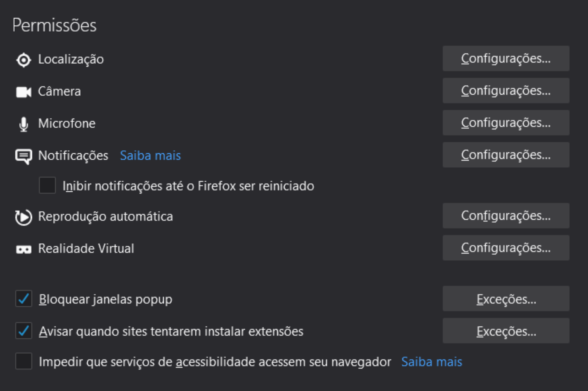The width and height of the screenshot is (588, 391).
Task: Check impedir serviços de acessibilidade option
Action: pyautogui.click(x=24, y=361)
